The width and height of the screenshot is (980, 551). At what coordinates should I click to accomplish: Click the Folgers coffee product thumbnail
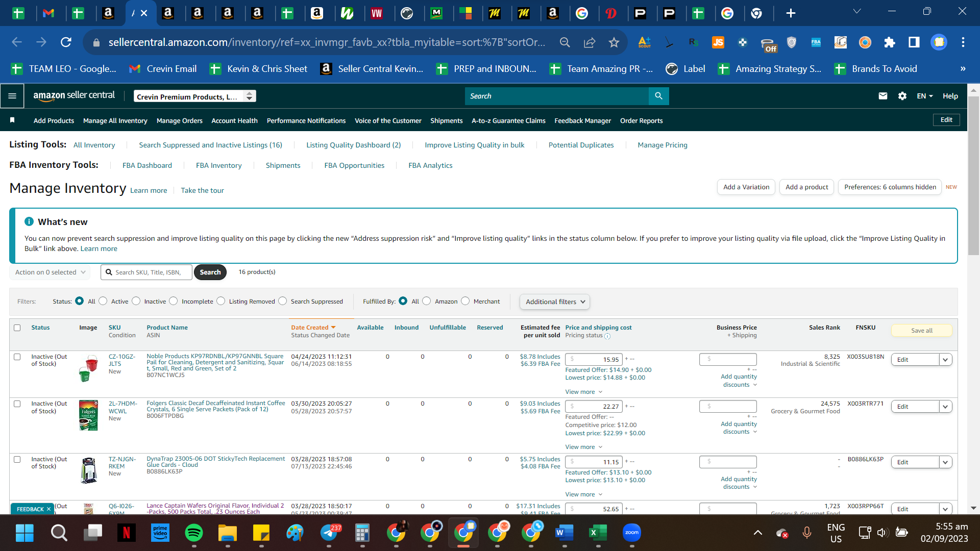(89, 415)
